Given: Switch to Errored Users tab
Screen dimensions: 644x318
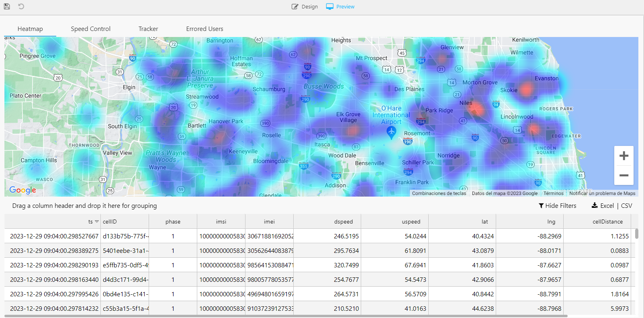Looking at the screenshot, I should click(x=204, y=29).
